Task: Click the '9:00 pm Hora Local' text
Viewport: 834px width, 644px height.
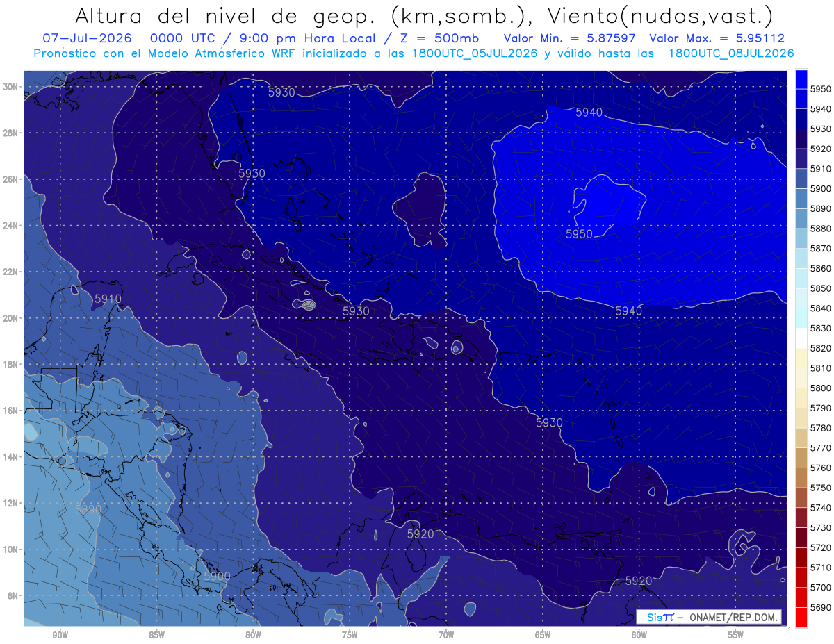Action: pos(306,38)
